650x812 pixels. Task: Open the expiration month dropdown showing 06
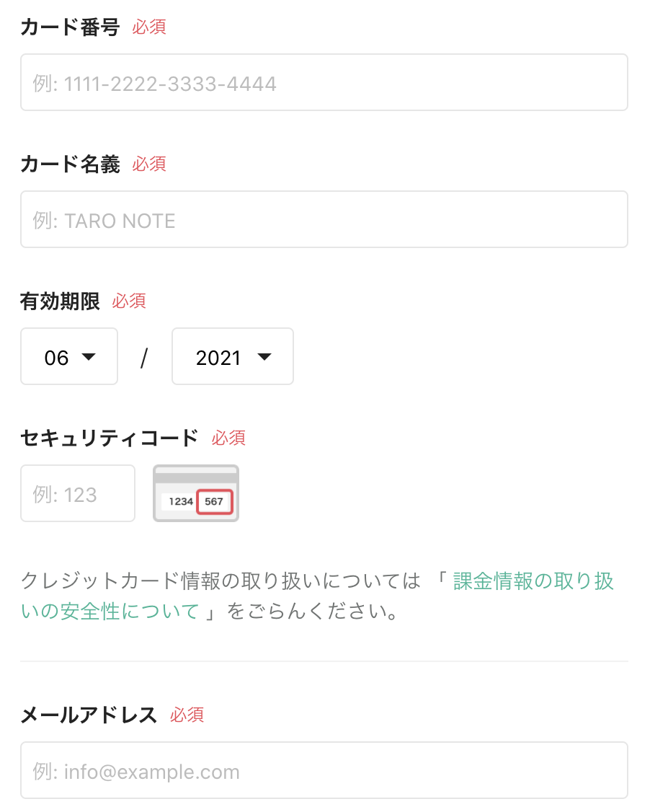coord(69,356)
